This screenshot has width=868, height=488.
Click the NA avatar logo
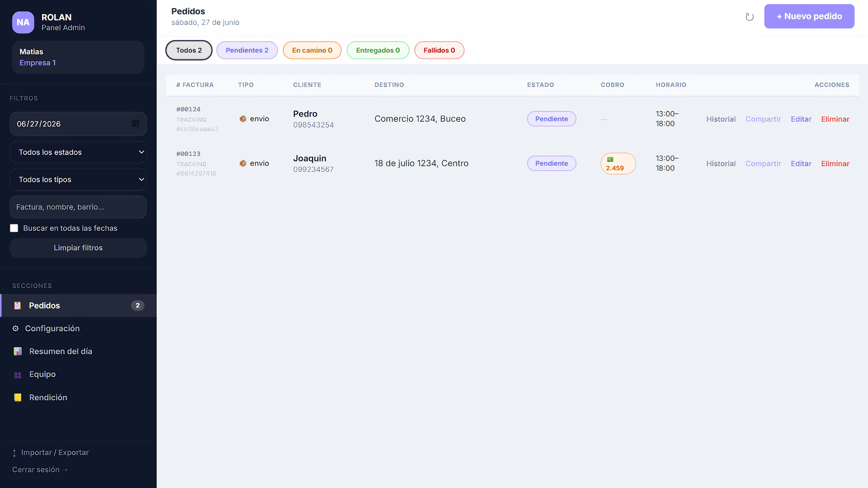coord(23,22)
